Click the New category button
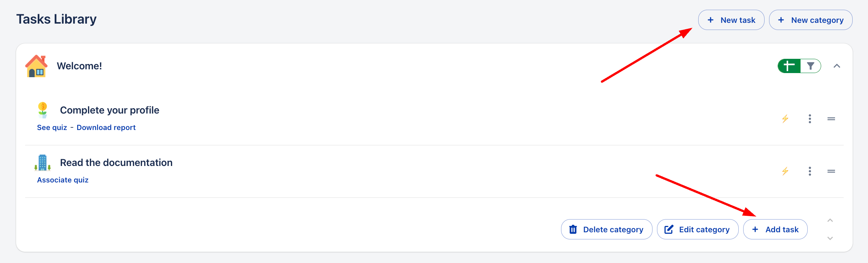The width and height of the screenshot is (868, 263). click(x=811, y=20)
